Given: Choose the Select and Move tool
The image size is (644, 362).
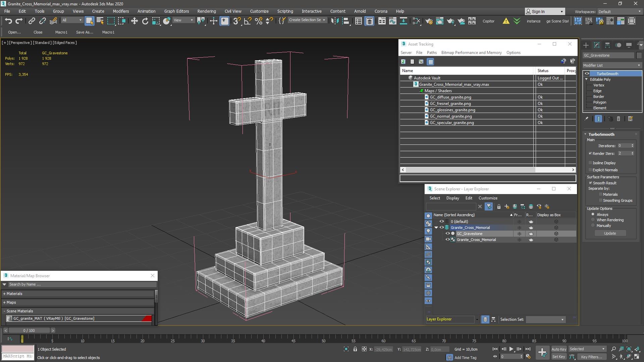Looking at the screenshot, I should point(134,21).
